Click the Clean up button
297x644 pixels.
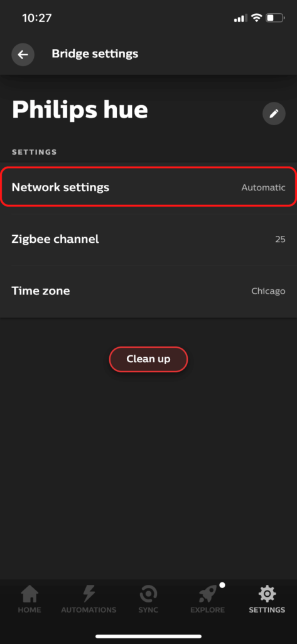tap(148, 359)
